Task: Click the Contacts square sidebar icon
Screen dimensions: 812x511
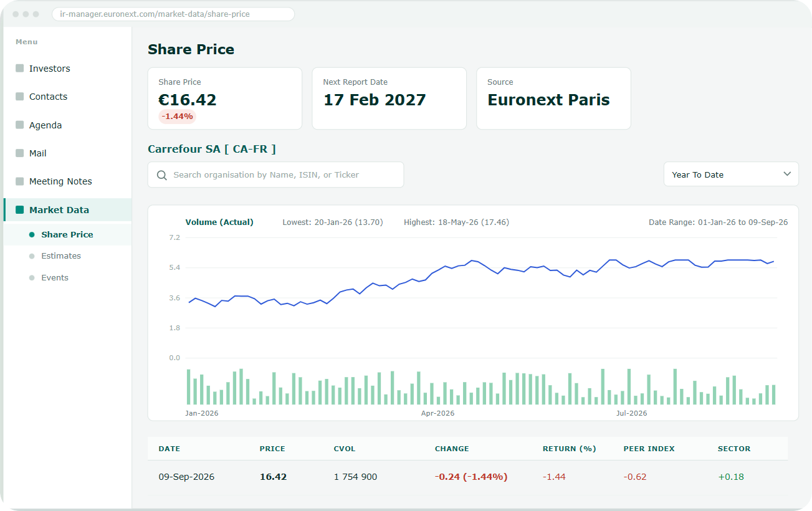Action: coord(20,97)
